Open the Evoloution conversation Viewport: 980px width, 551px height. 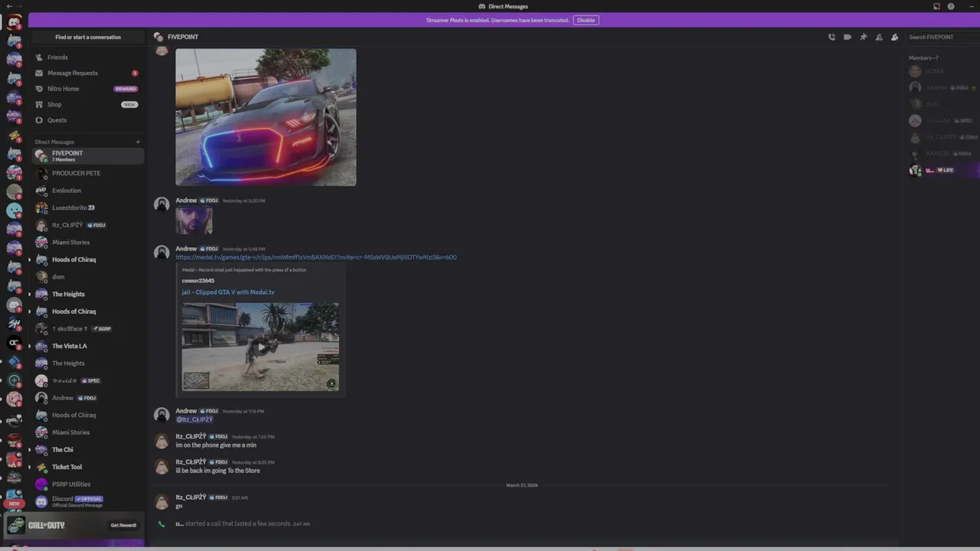tap(87, 191)
